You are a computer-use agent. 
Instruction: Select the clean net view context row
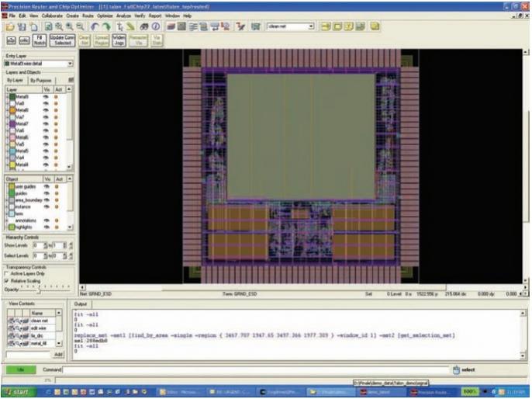(31, 321)
